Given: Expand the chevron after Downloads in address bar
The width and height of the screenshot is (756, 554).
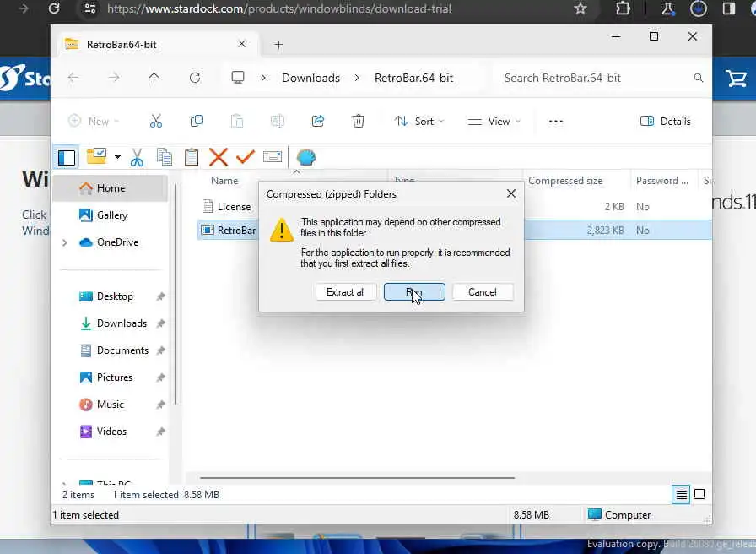Looking at the screenshot, I should [x=357, y=78].
